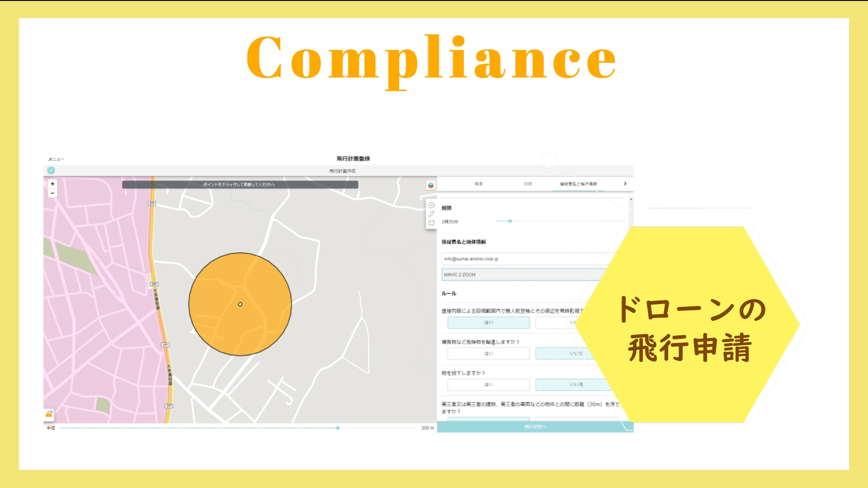
Task: Switch to the 日時 tab
Action: coord(528,184)
